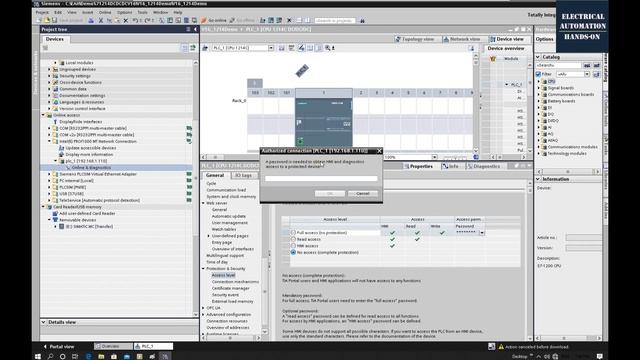Click the Go online toolbar icon

point(204,20)
